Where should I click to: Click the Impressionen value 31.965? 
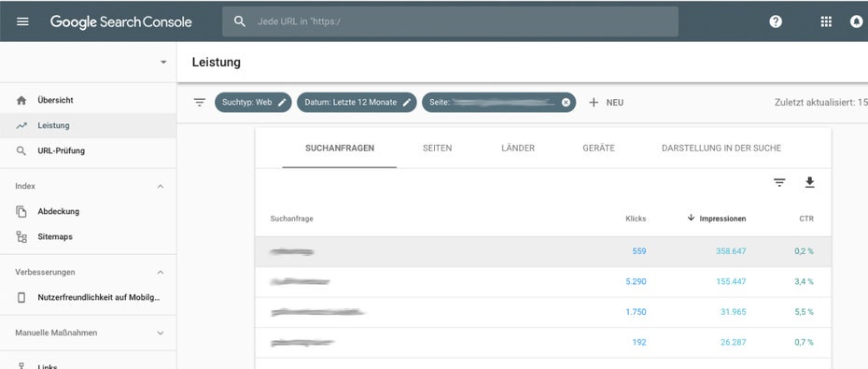(733, 312)
